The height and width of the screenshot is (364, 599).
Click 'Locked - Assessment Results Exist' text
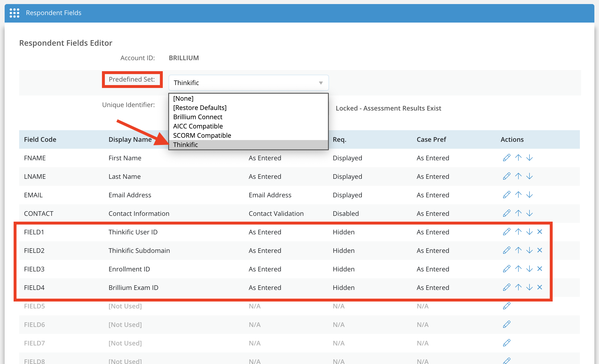pos(388,108)
